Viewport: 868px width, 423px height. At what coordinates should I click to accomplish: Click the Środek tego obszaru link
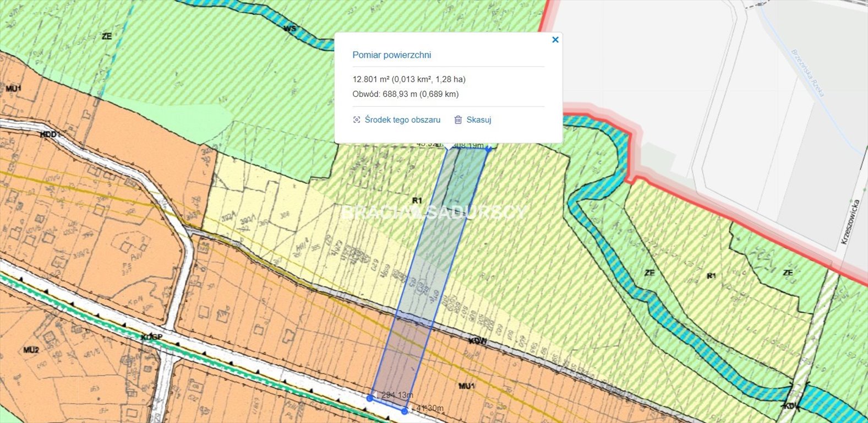click(x=402, y=120)
